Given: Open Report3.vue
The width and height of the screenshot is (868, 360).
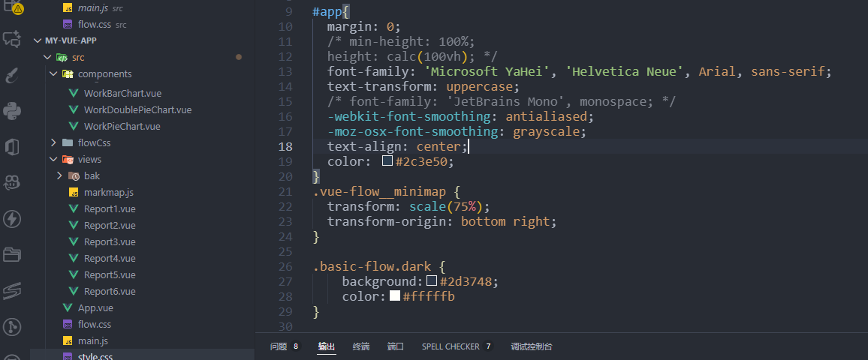Looking at the screenshot, I should tap(110, 242).
